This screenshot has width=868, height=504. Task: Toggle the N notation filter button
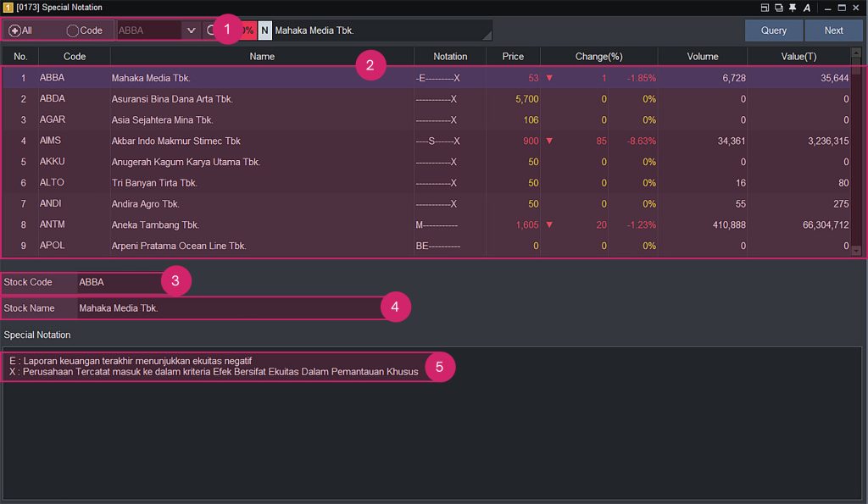[x=264, y=30]
